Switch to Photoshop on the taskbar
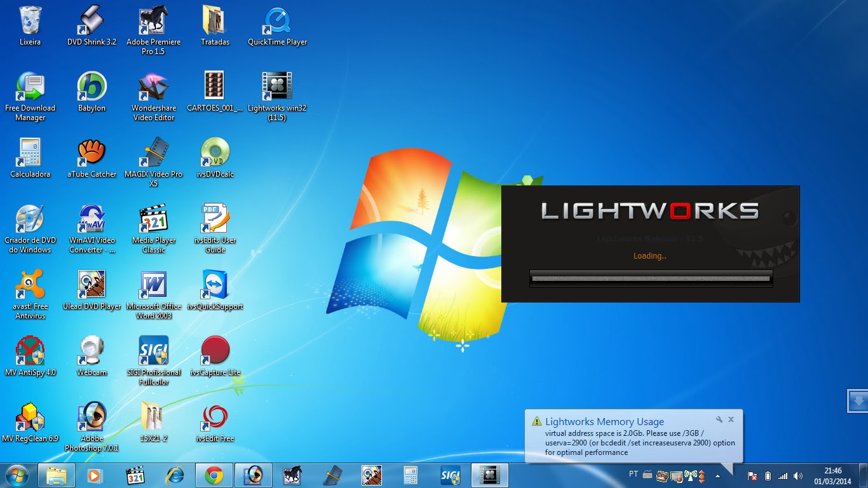Image resolution: width=868 pixels, height=488 pixels. pyautogui.click(x=253, y=475)
